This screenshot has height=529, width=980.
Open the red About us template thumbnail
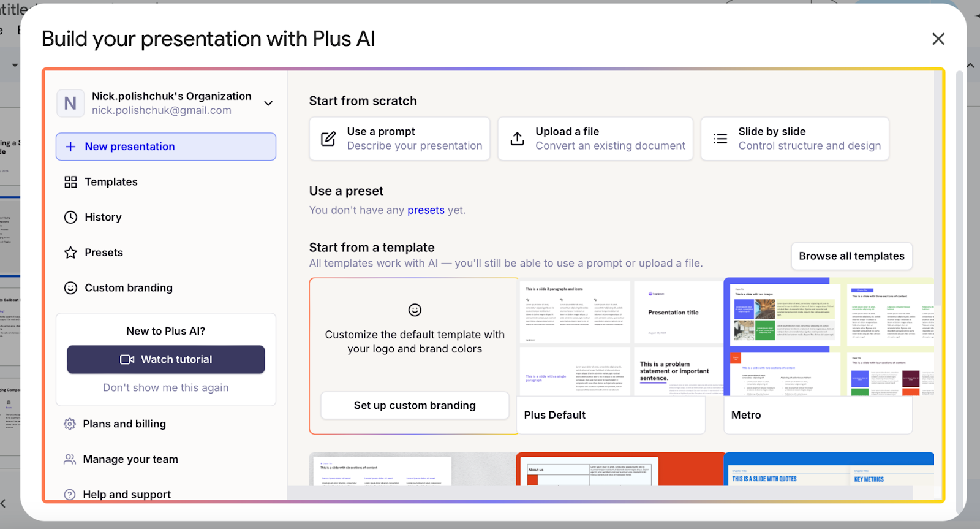(x=620, y=470)
